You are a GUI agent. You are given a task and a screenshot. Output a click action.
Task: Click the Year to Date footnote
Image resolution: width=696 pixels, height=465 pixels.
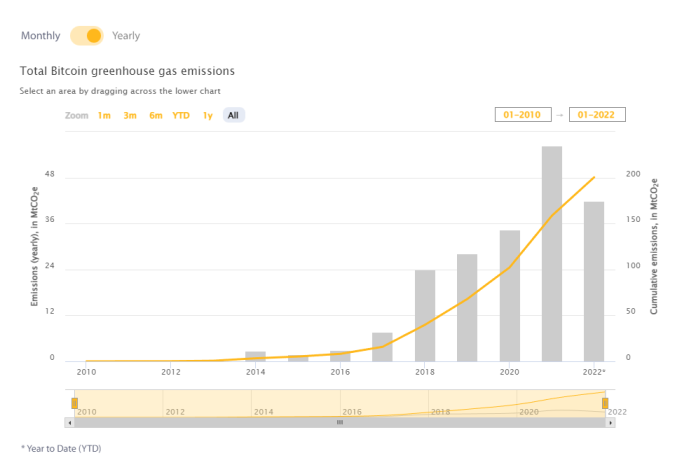point(61,449)
